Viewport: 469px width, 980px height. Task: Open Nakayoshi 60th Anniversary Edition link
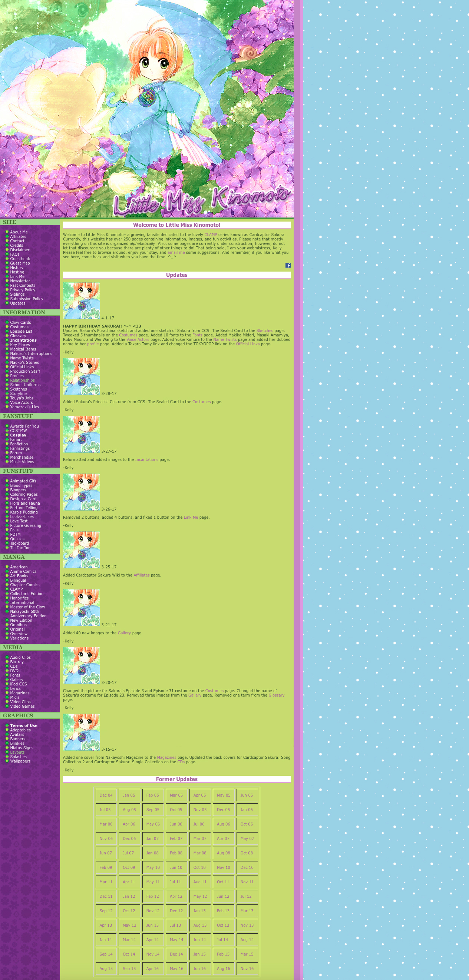28,614
